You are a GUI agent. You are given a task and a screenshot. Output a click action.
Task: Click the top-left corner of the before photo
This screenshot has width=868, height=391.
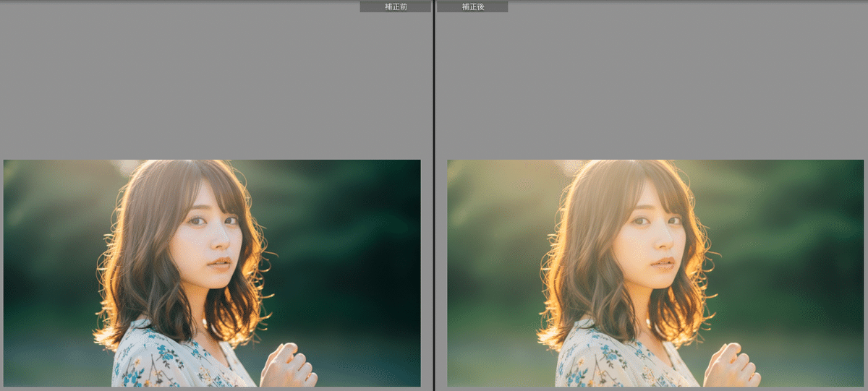pyautogui.click(x=7, y=163)
